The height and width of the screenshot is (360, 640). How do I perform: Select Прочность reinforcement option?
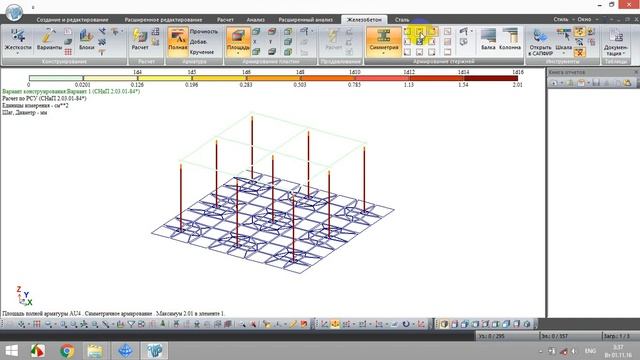(204, 31)
